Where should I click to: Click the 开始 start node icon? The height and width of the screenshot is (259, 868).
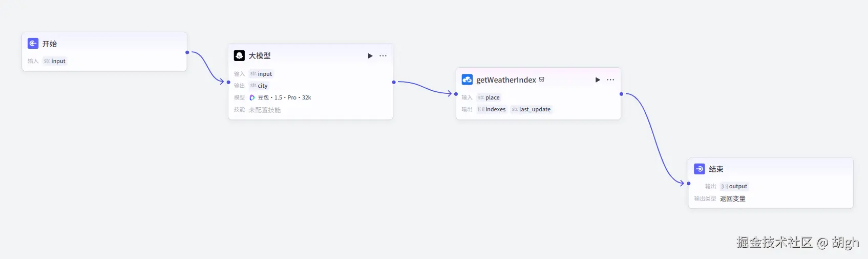[x=33, y=44]
